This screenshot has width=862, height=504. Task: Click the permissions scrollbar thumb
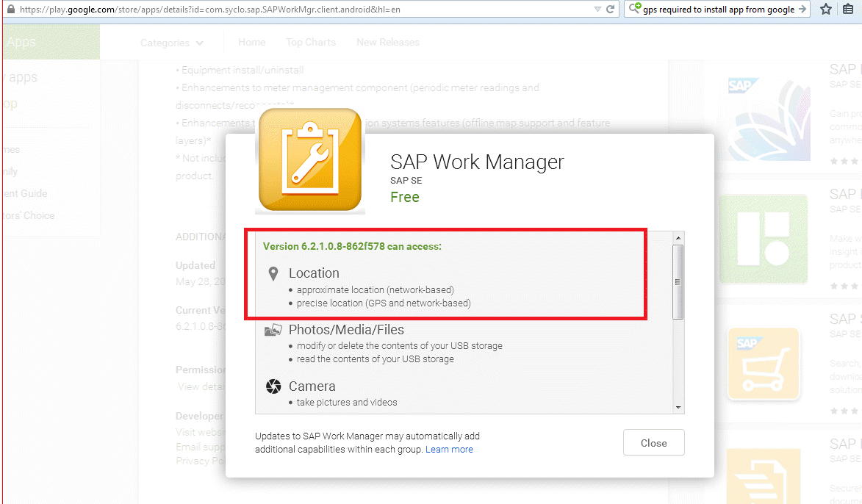[x=678, y=282]
